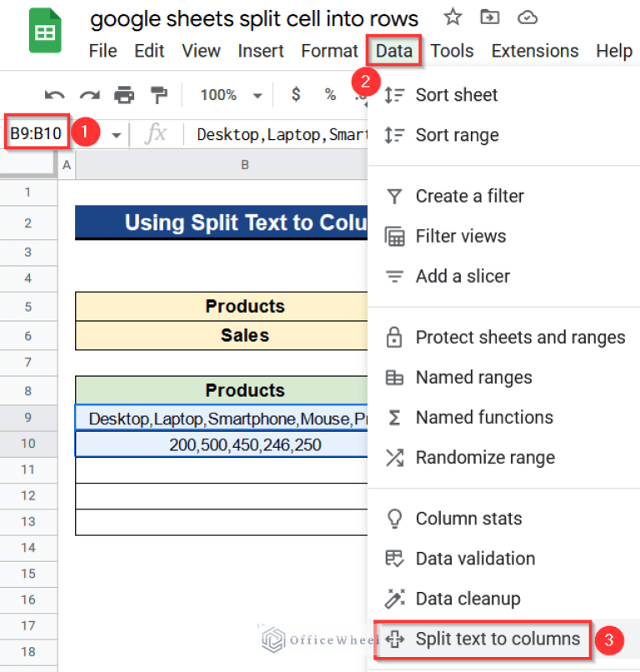Expand the name box dropdown arrow
The width and height of the screenshot is (640, 672).
[116, 133]
